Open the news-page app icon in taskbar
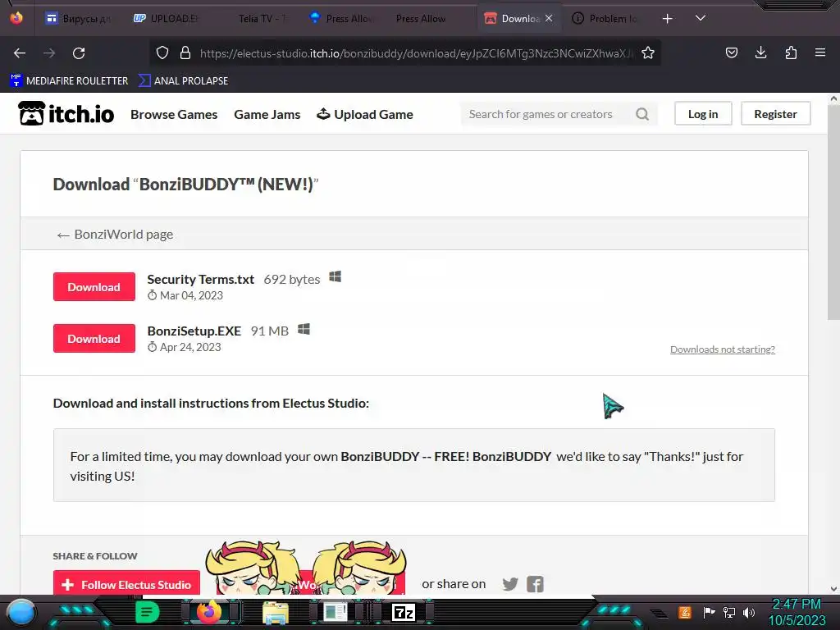Screen dimensions: 840x630 [336, 612]
